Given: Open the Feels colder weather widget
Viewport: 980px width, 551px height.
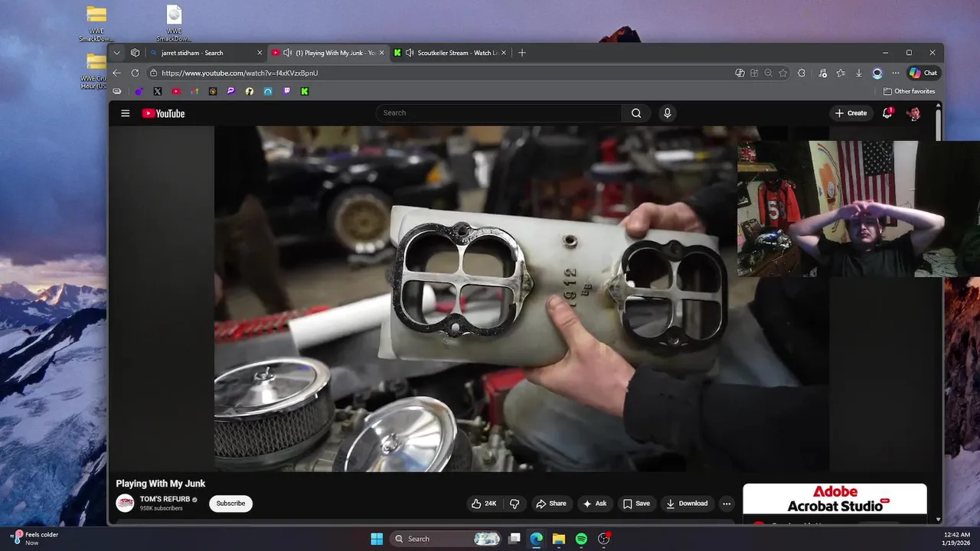Looking at the screenshot, I should [x=35, y=539].
